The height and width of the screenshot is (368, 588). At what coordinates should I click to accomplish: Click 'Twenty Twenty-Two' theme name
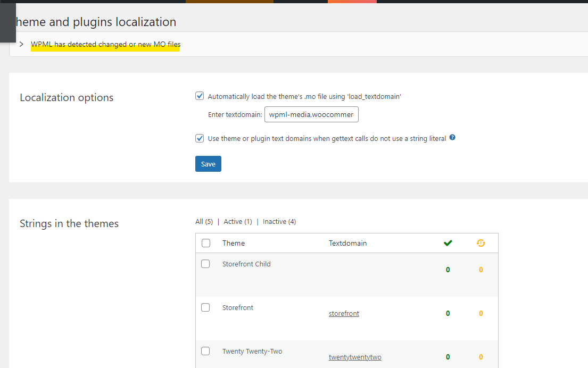252,351
